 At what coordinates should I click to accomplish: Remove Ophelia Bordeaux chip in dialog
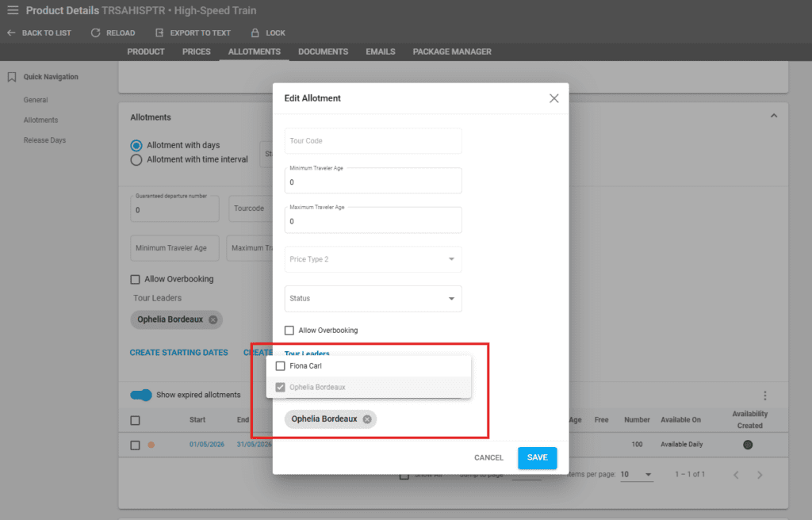pos(367,419)
